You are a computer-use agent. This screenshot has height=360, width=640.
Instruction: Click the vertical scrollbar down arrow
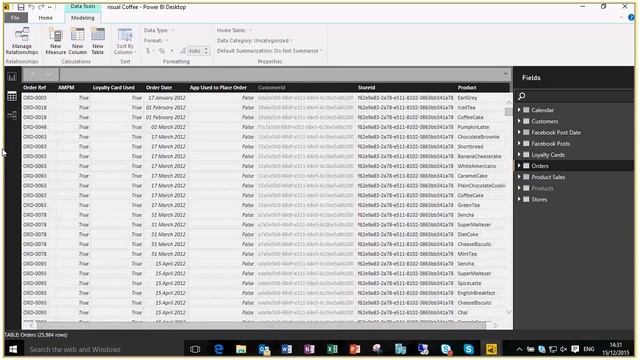pyautogui.click(x=509, y=312)
